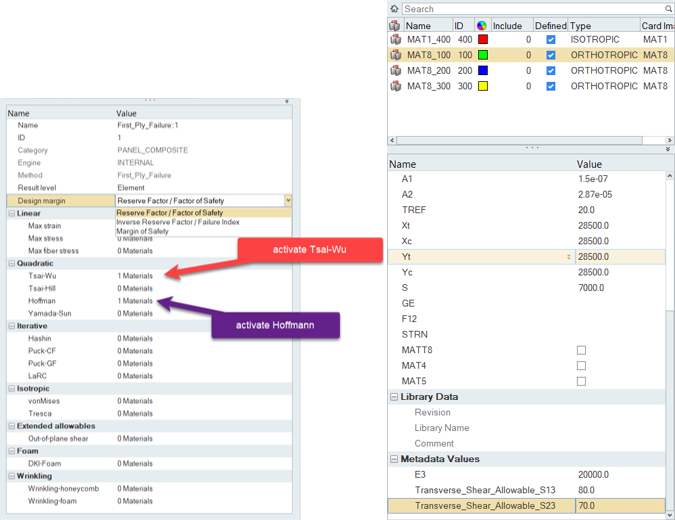Select Margin of Safety from the dropdown list
The width and height of the screenshot is (675, 520).
pos(142,231)
